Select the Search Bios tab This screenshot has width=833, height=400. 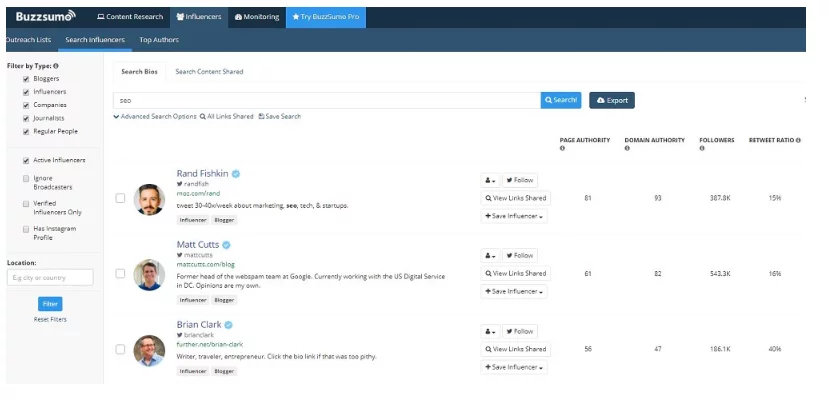tap(139, 72)
